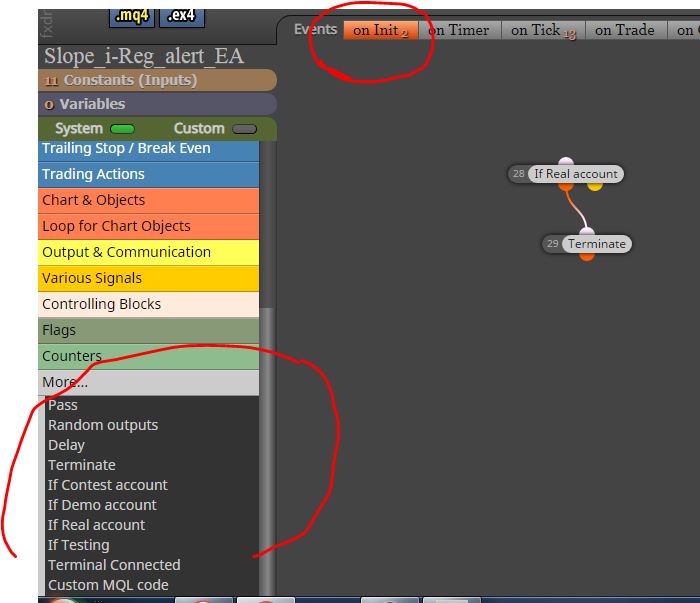Click input connector atop Terminate node
The width and height of the screenshot is (700, 603).
(587, 231)
